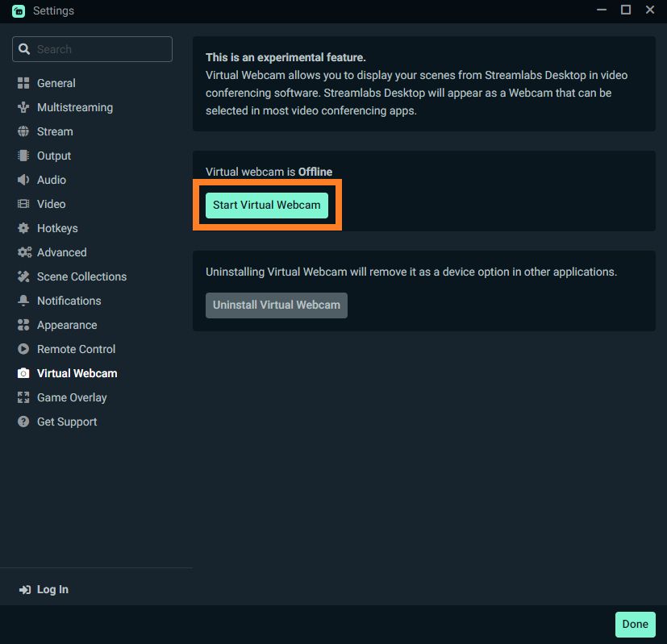Screen dimensions: 667x644
Task: Click the Streamlabs logo in title bar
Action: coord(19,11)
